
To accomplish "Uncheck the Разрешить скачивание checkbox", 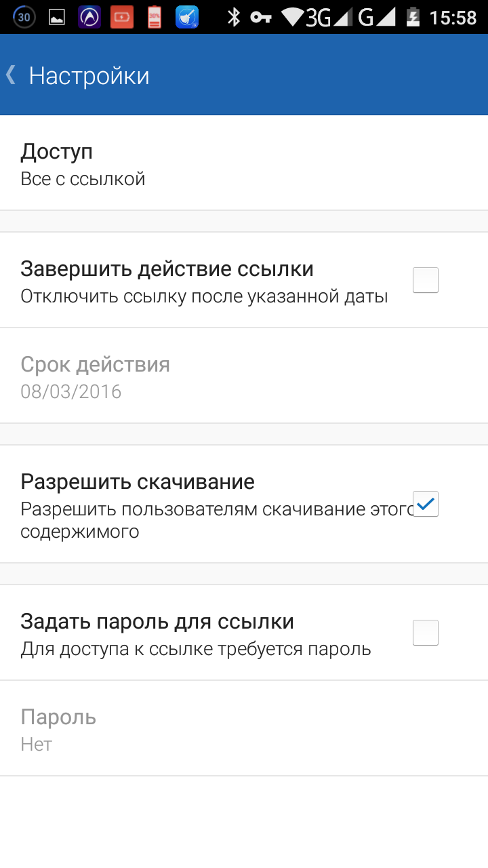I will coord(426,504).
